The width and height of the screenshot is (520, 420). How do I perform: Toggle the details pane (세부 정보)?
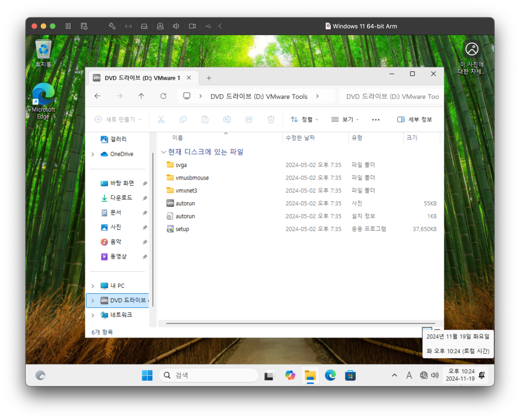[x=414, y=119]
